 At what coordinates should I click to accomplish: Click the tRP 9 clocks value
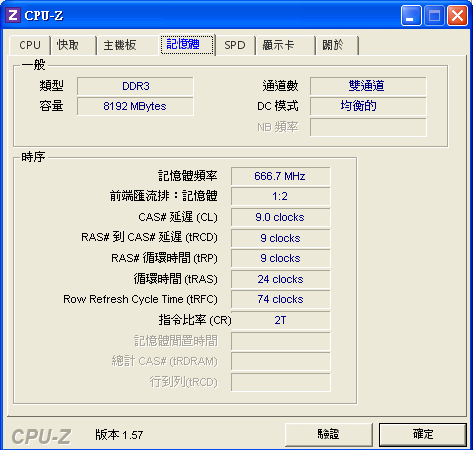(281, 258)
